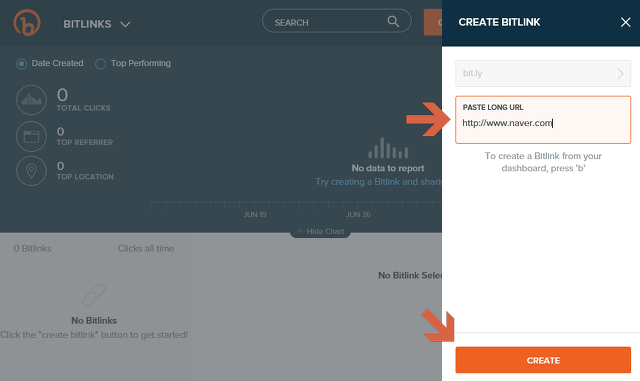Screen dimensions: 640x381
Task: Click the No Bitlinks chain link icon
Action: (94, 295)
